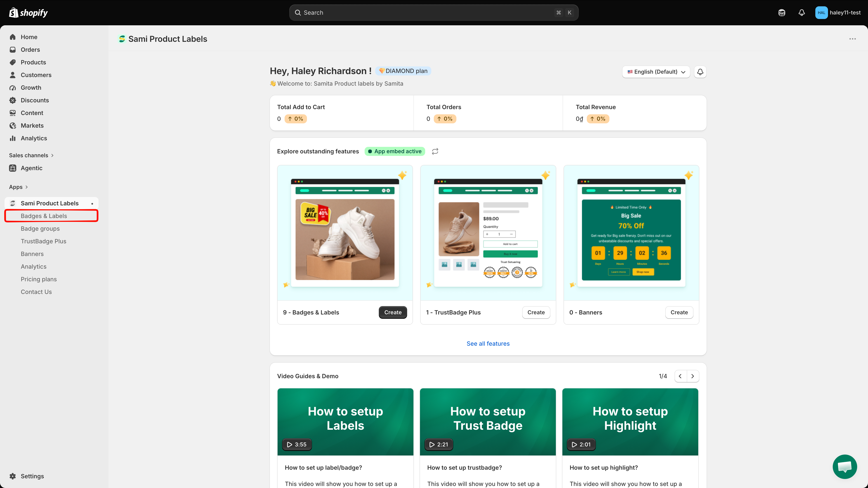The image size is (868, 488).
Task: Click the Shopify logo
Action: 28,12
